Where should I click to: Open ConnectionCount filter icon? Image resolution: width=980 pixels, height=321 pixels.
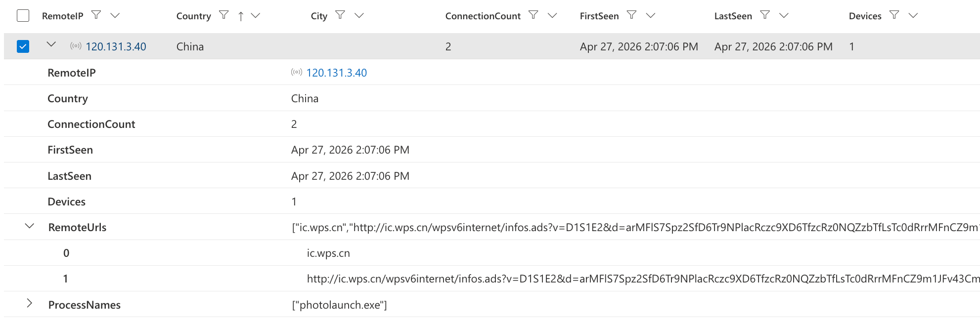(x=533, y=15)
